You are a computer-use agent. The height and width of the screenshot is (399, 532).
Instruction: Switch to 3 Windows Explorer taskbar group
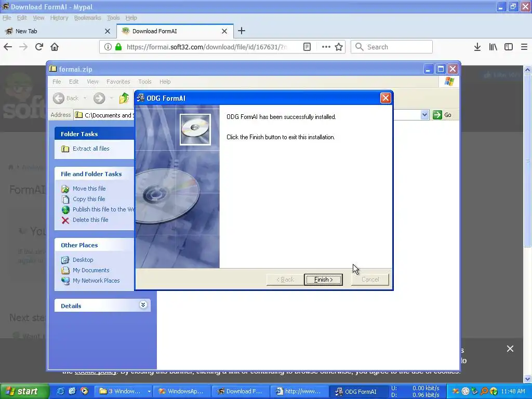[122, 391]
